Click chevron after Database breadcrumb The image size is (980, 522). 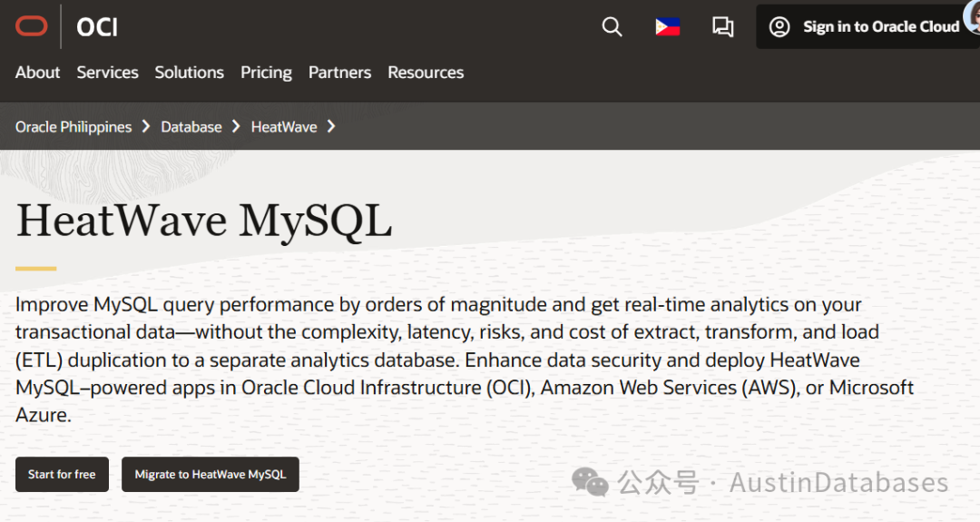[x=236, y=126]
